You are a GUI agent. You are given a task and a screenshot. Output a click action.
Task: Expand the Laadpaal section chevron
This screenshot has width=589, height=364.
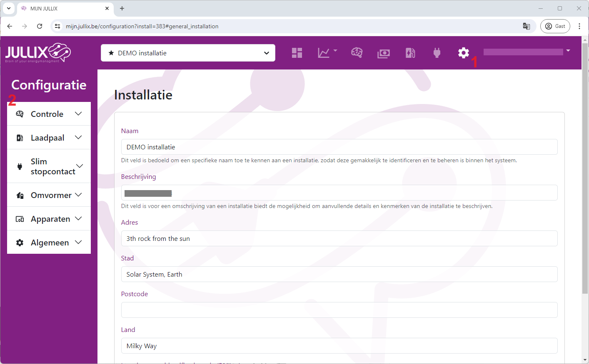pyautogui.click(x=78, y=137)
